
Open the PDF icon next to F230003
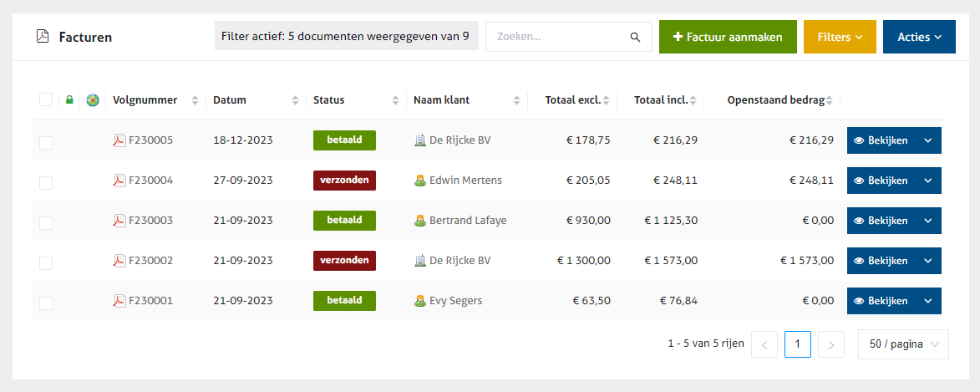tap(119, 221)
